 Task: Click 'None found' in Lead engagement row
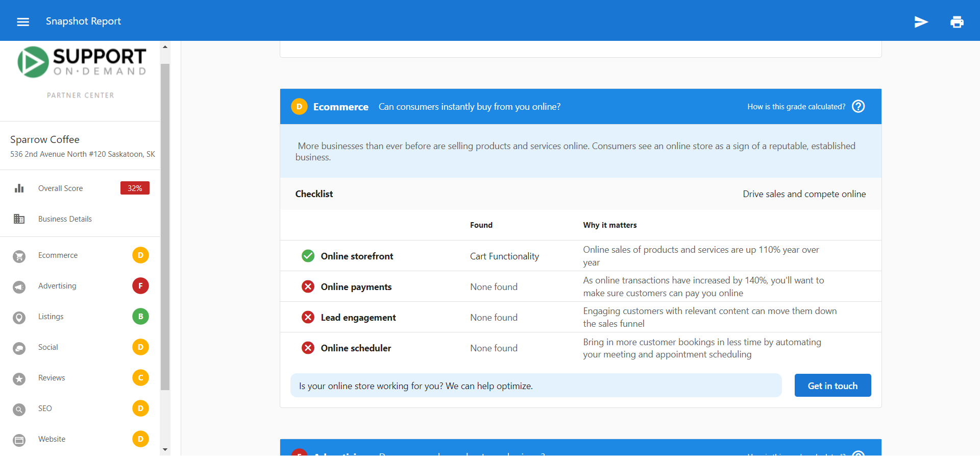click(x=494, y=318)
